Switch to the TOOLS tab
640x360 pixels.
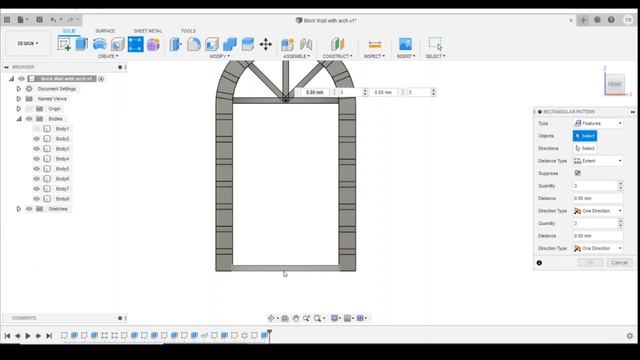(x=188, y=31)
